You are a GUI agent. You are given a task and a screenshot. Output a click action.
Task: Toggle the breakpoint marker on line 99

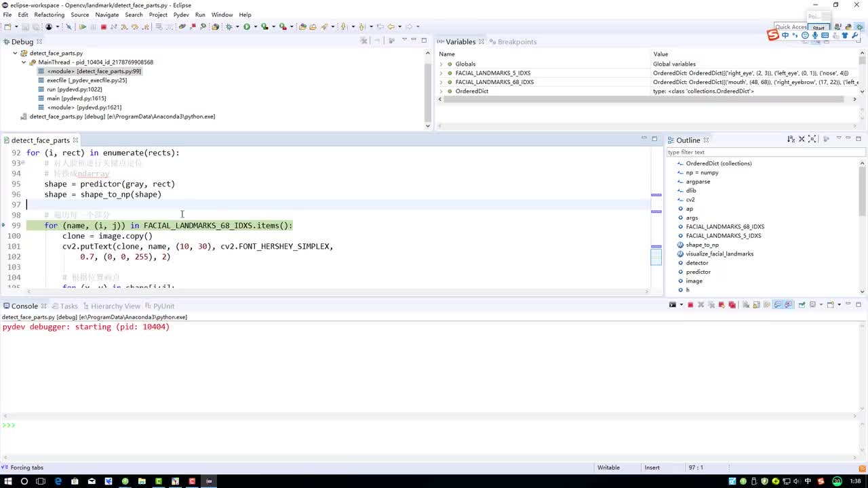pyautogui.click(x=3, y=225)
